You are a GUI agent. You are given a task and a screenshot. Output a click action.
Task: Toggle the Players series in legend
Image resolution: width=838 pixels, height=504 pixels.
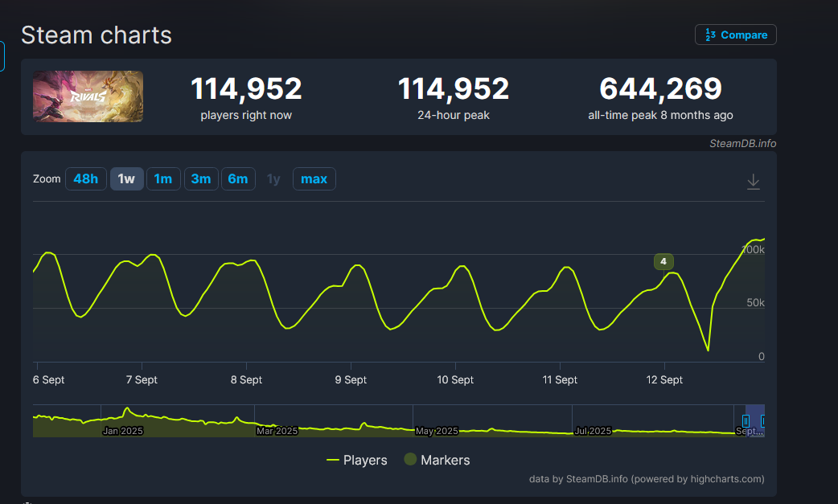[356, 461]
